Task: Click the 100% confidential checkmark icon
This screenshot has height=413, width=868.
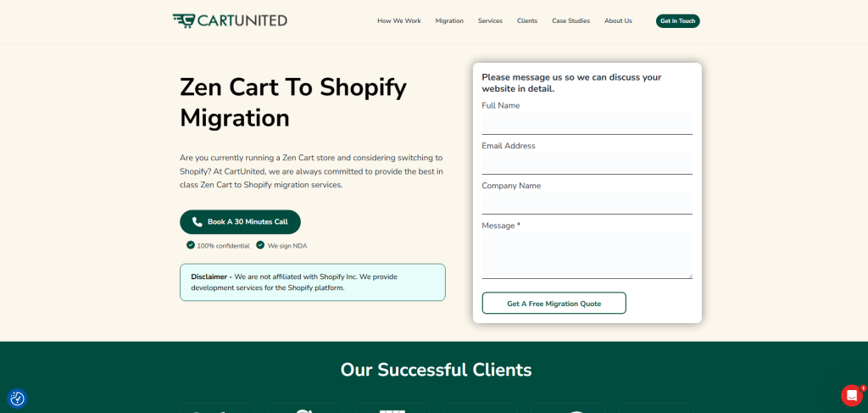Action: [x=191, y=245]
